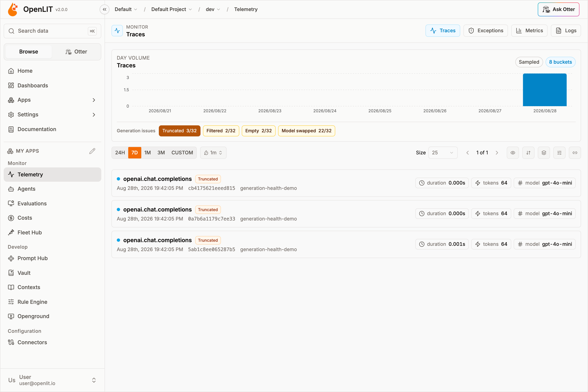Open Documentation in the sidebar
This screenshot has width=588, height=392.
[x=52, y=129]
